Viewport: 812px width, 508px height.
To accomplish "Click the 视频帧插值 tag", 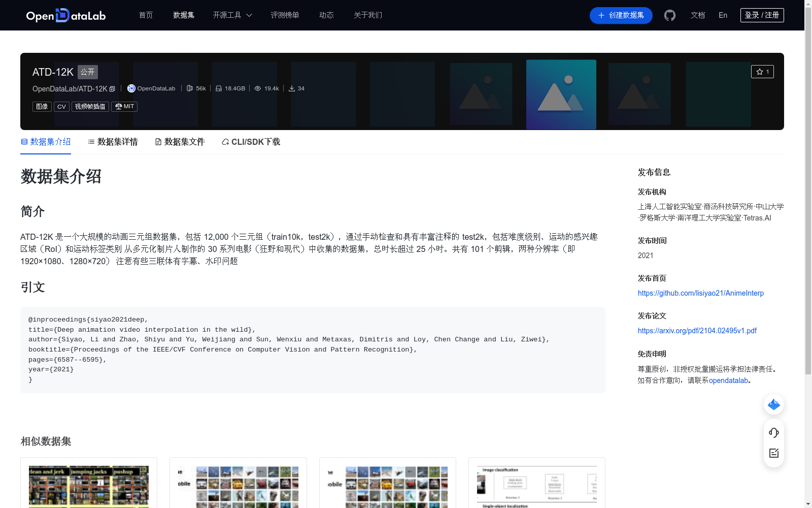I will tap(90, 107).
